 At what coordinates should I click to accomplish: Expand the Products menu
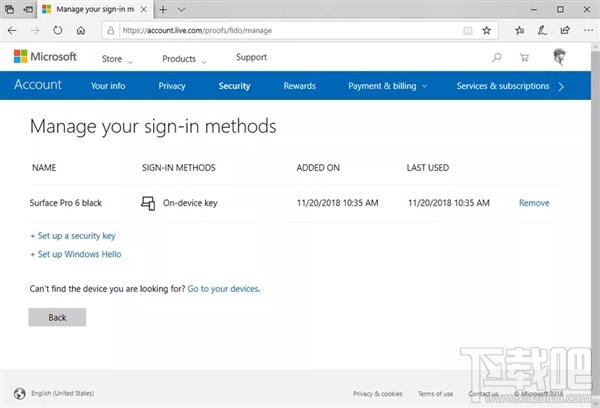(184, 59)
